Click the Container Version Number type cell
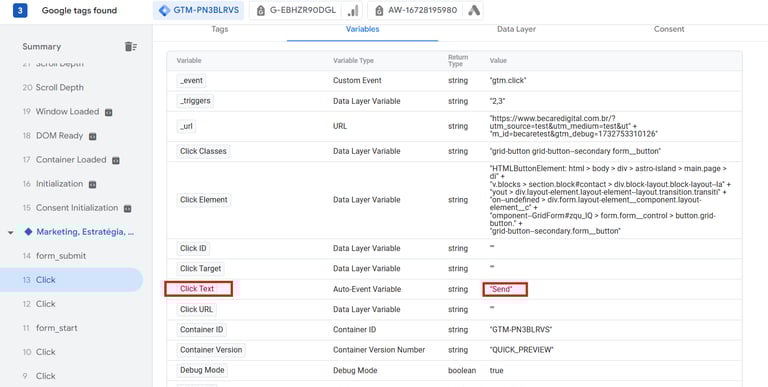This screenshot has height=387, width=768. [x=379, y=350]
